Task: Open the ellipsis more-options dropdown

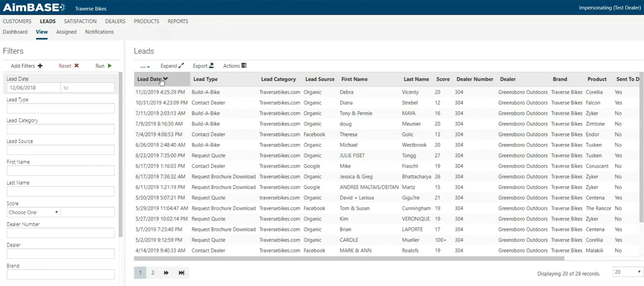Action: [145, 66]
